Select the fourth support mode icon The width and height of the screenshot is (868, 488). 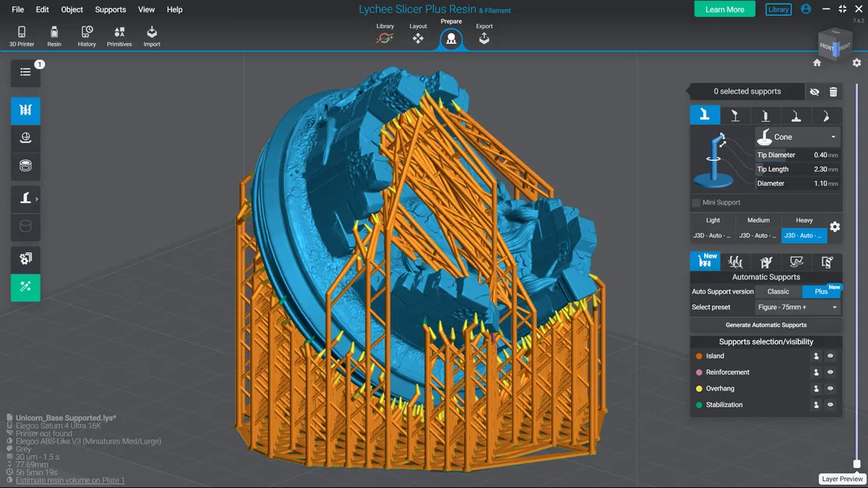coord(796,261)
